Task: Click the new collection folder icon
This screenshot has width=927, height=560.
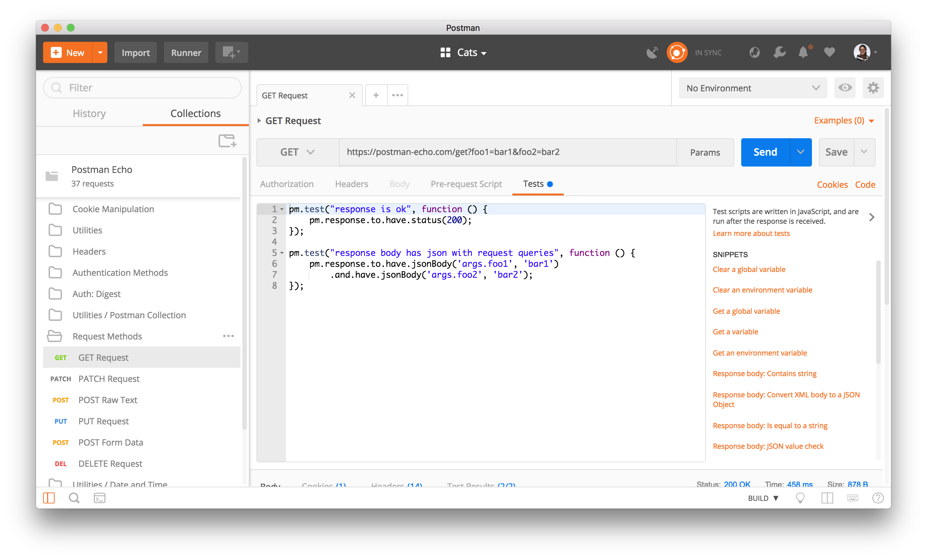Action: (227, 141)
